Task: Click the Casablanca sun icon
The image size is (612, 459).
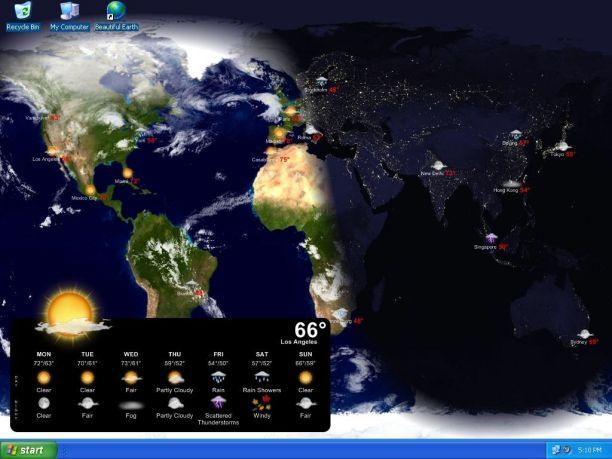Action: pyautogui.click(x=272, y=151)
